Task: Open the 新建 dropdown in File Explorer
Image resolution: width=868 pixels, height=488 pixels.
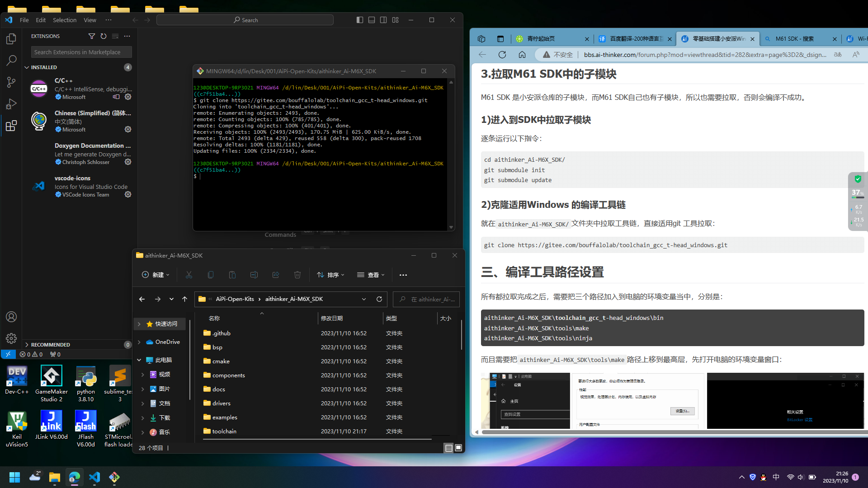Action: coord(156,275)
